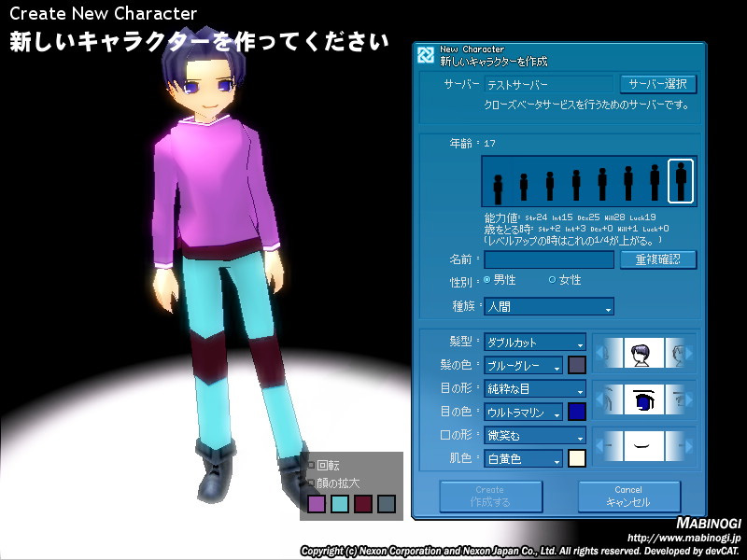Click the cream skin color swatch
Screen dimensions: 747x560
pos(577,458)
